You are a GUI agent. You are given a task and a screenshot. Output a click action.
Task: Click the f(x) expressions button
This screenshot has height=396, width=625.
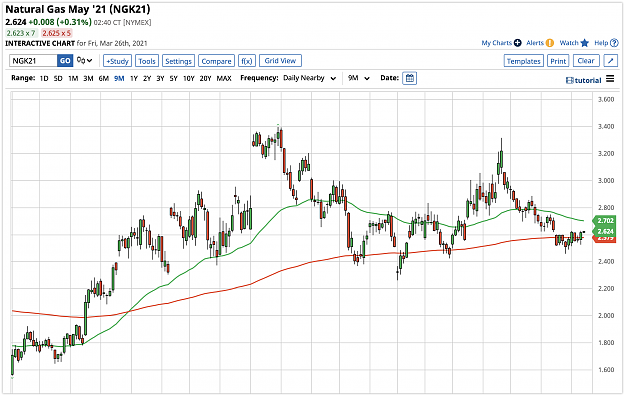pos(247,61)
